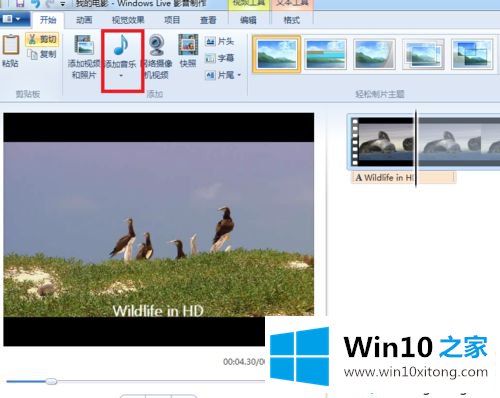Select the third AutoMovie theme thumbnail
Screen dimensions: 500x398
tap(374, 54)
